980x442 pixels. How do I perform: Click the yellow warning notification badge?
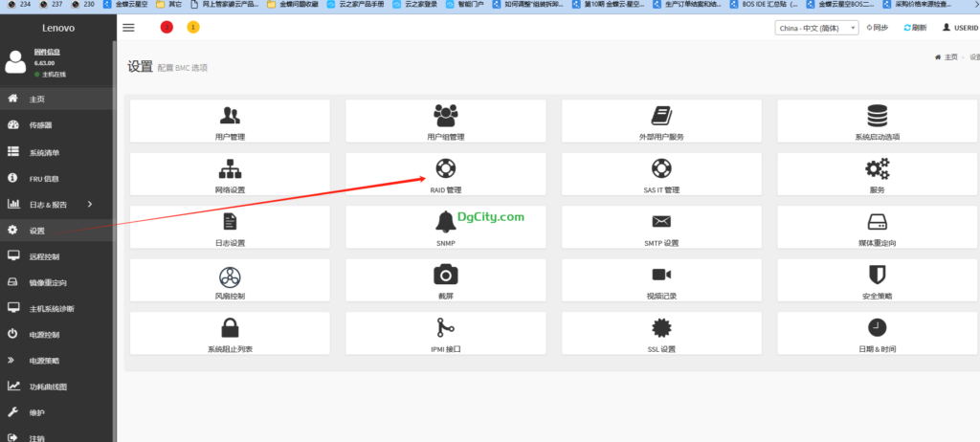[192, 28]
